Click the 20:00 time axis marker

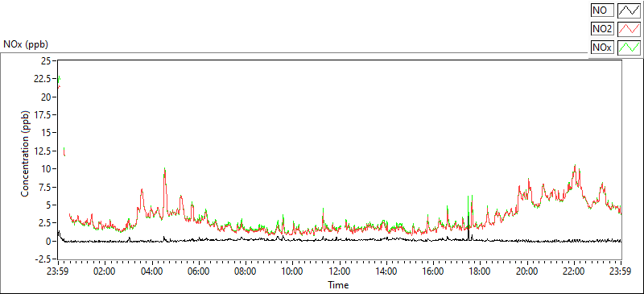click(527, 271)
